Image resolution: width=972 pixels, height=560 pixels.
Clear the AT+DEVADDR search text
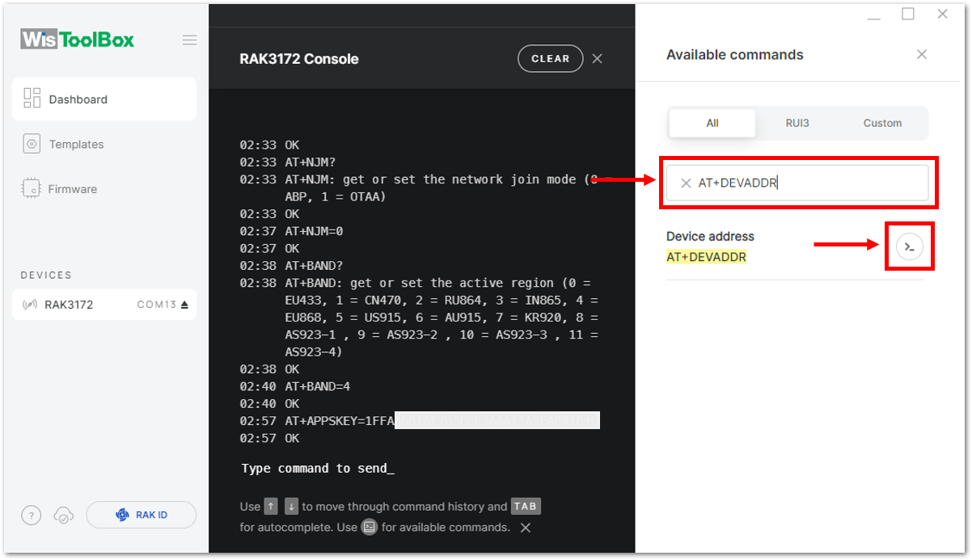(686, 183)
